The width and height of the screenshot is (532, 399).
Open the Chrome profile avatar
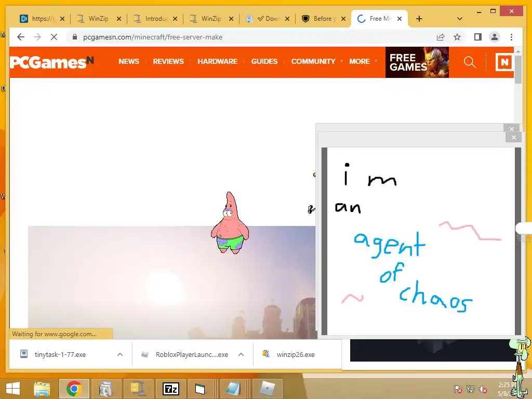click(495, 37)
